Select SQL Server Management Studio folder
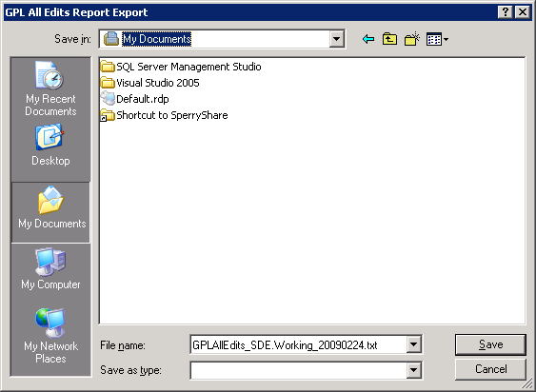Viewport: 536px width, 392px height. pos(181,67)
